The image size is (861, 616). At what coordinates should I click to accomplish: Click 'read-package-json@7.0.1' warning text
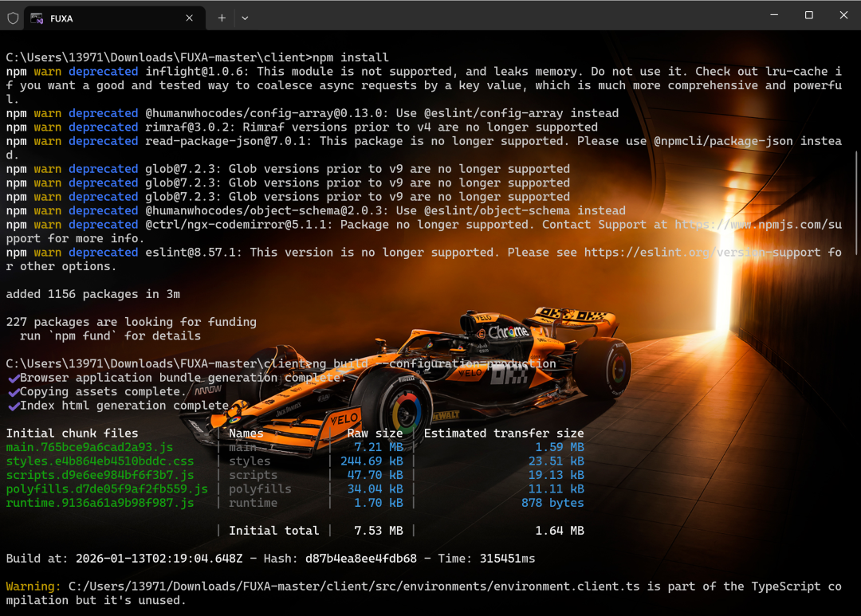point(229,141)
